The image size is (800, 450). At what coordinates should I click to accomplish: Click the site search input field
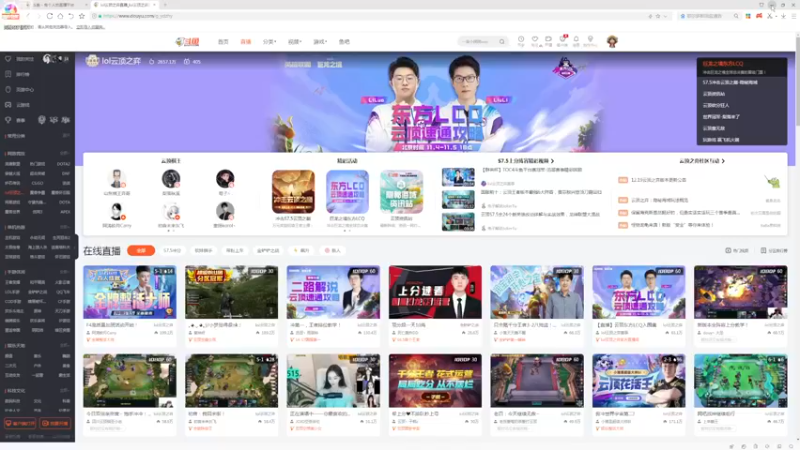(477, 41)
